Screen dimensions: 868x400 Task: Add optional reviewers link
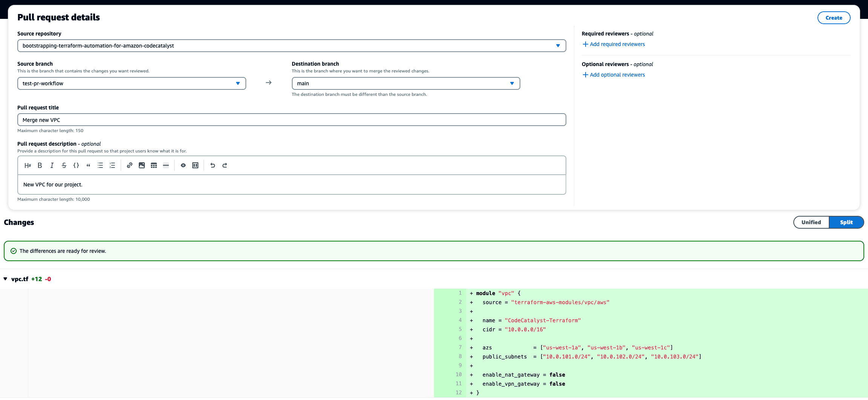617,75
